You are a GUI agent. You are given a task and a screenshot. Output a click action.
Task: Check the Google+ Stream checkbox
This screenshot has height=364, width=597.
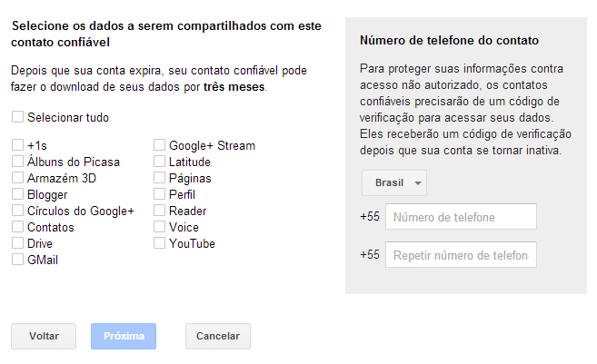(160, 145)
